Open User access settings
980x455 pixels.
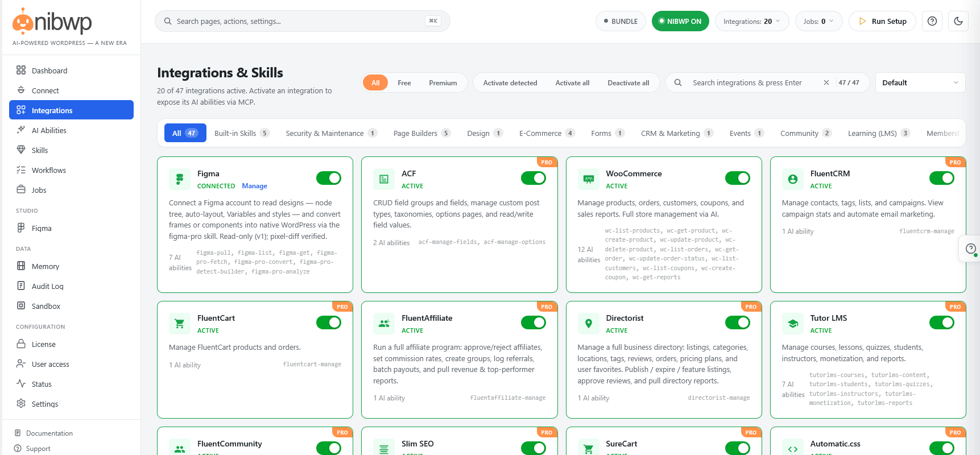click(71, 364)
